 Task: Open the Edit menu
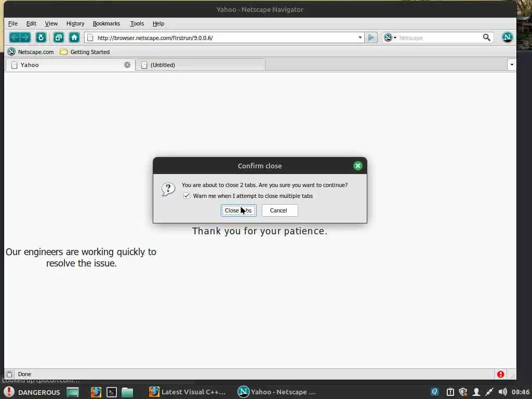click(x=31, y=23)
